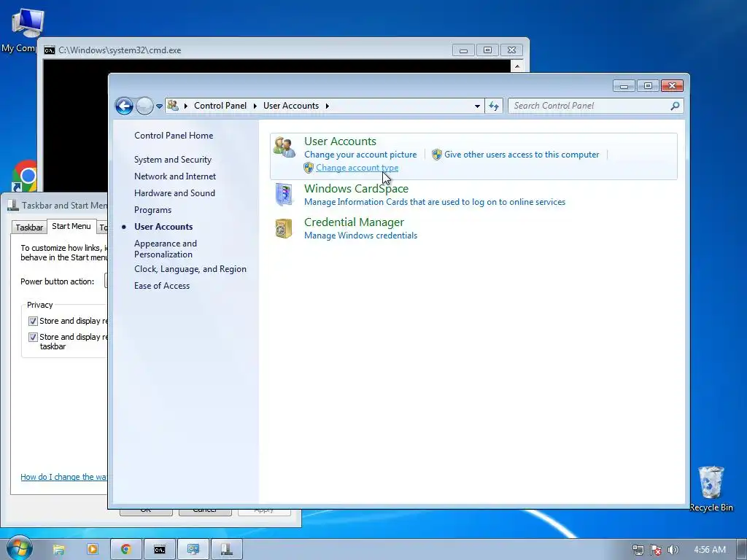Click the volume speaker tray icon
This screenshot has height=560, width=747.
pos(673,550)
